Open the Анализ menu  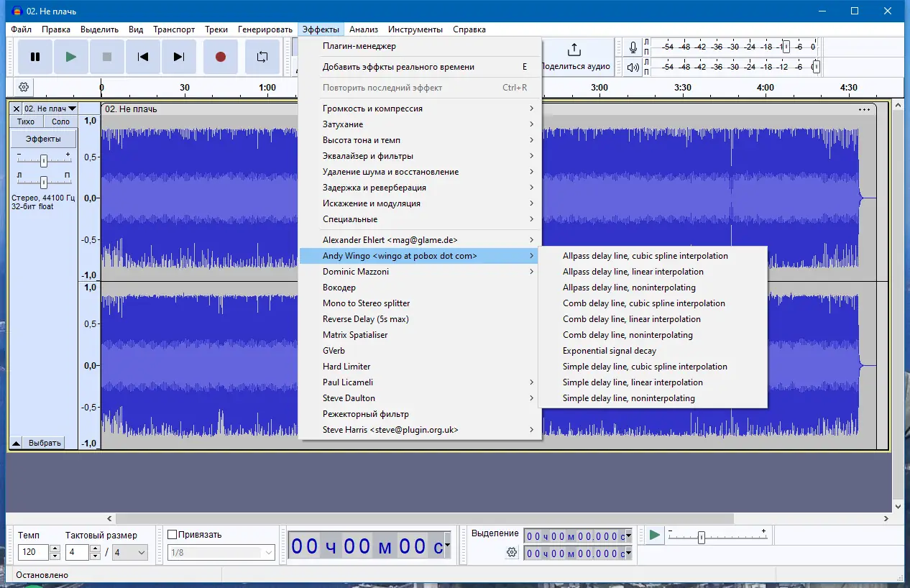coord(364,29)
